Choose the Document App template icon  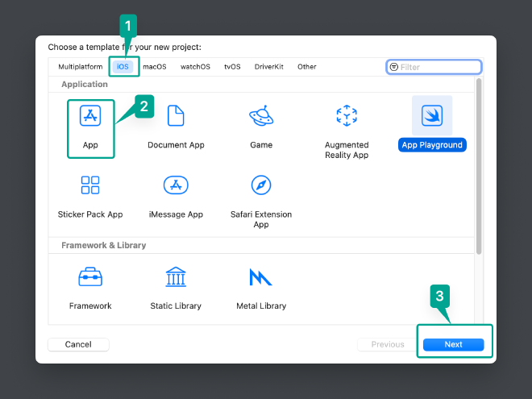tap(176, 116)
